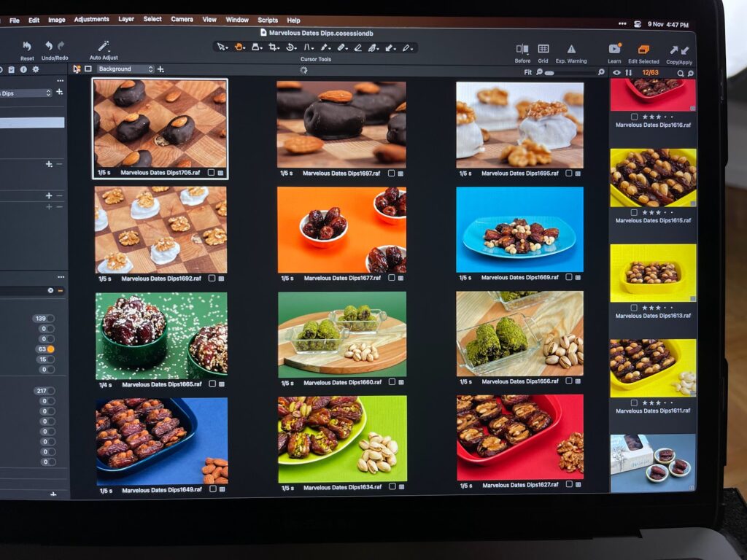Tick browser checkbox above Marvelous Dates Dips1613.raf
The height and width of the screenshot is (560, 747).
[x=634, y=308]
